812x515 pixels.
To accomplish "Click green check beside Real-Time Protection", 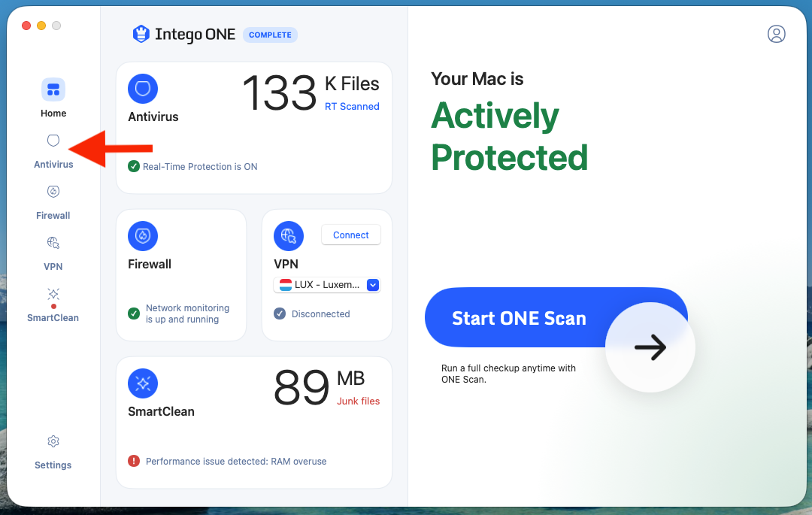I will click(x=134, y=166).
